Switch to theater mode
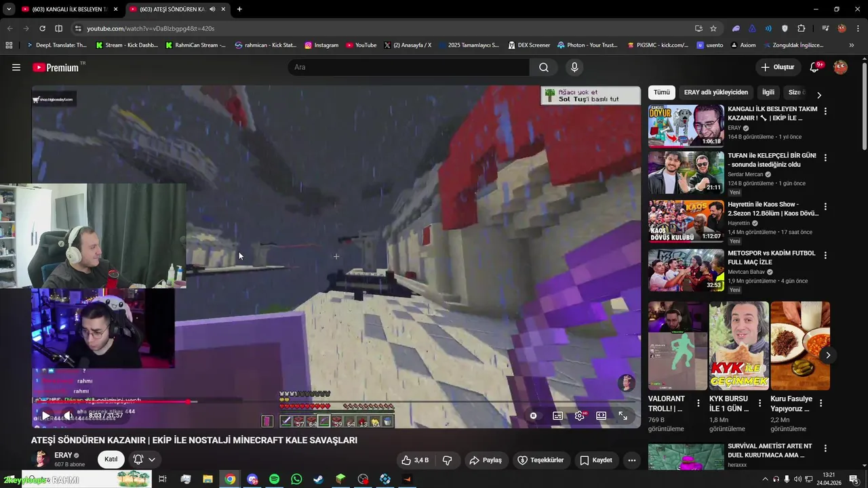Screen dimensions: 868x488 pos(601,415)
